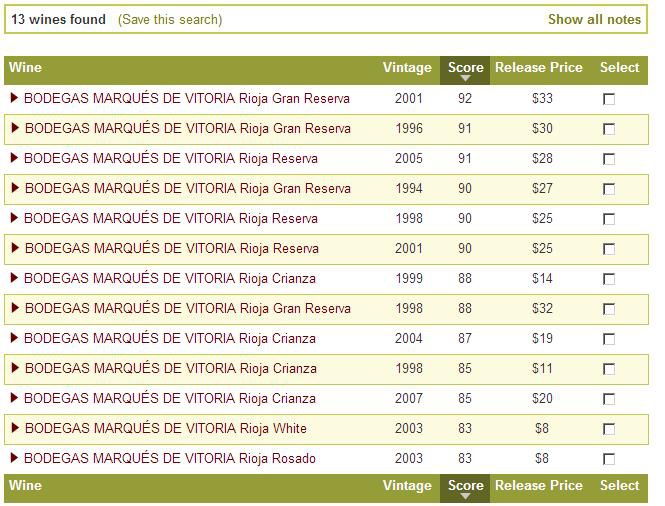Click Wine heading in bottom header
This screenshot has width=665, height=506.
pyautogui.click(x=25, y=485)
